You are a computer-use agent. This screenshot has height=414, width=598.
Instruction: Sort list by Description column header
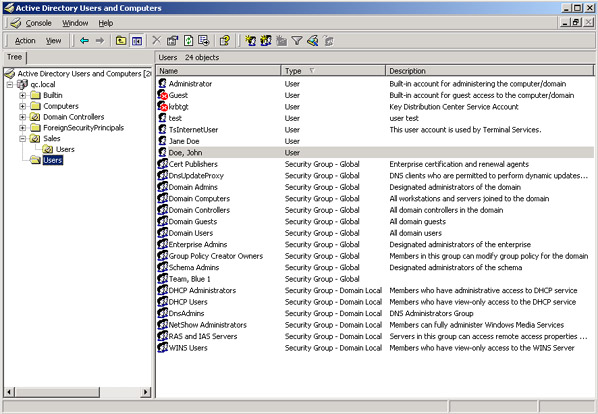click(x=490, y=71)
